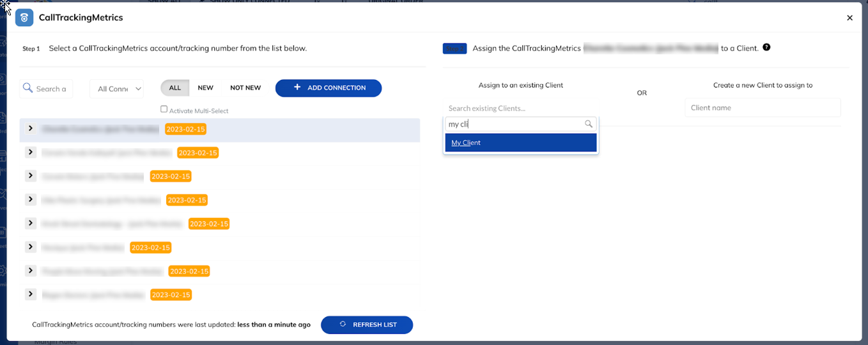Expand the seventh account row arrow
The image size is (868, 345).
pyautogui.click(x=30, y=270)
